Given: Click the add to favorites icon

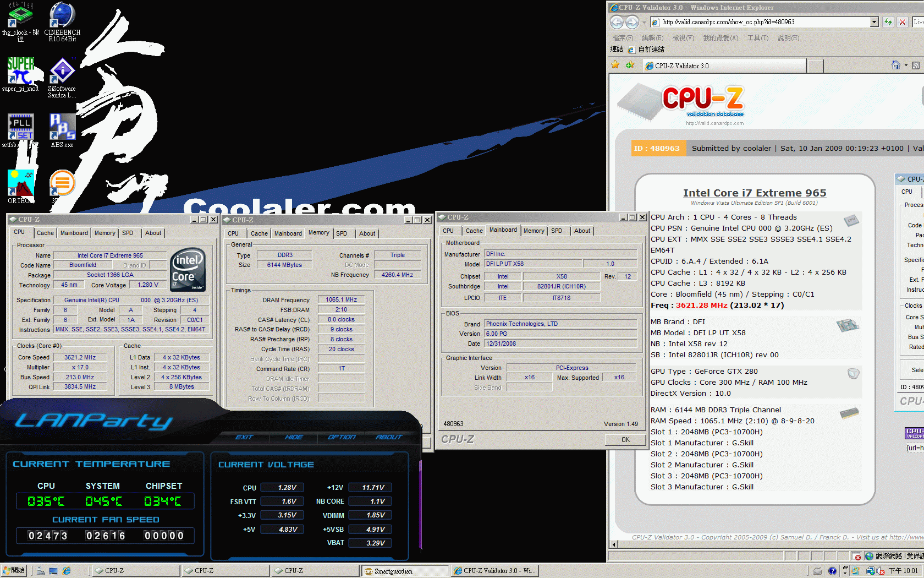Looking at the screenshot, I should click(x=630, y=65).
